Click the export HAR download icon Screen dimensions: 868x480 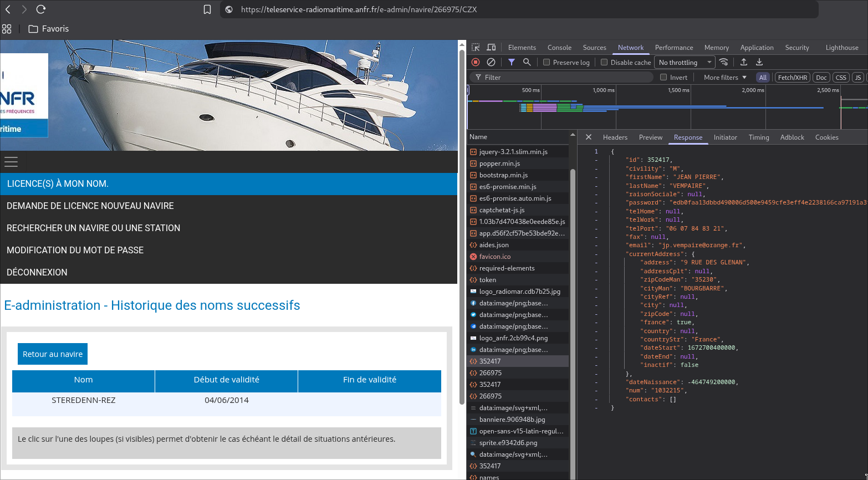[759, 62]
